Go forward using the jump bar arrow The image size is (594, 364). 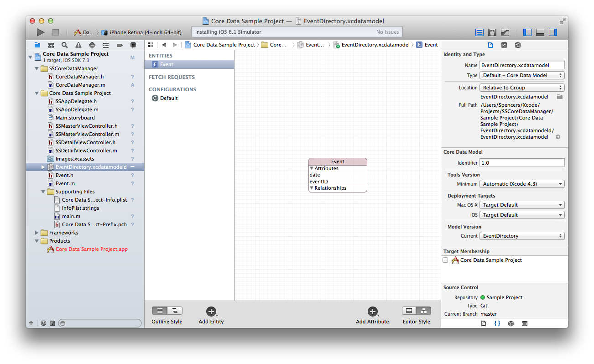tap(175, 45)
